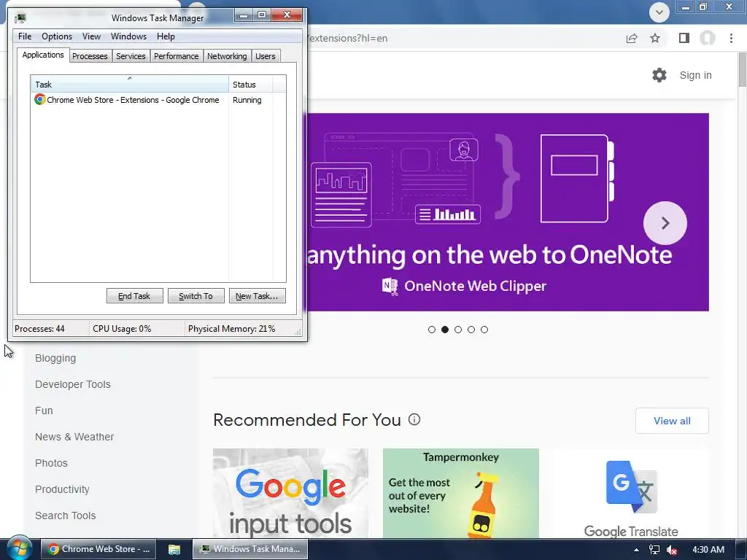Switch to the Networking tab

click(227, 56)
